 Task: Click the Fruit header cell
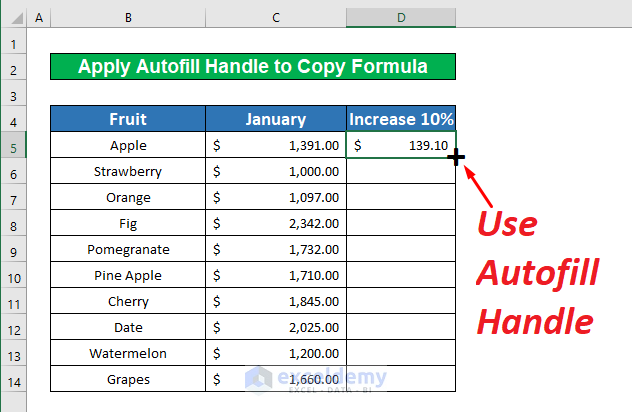[x=128, y=119]
